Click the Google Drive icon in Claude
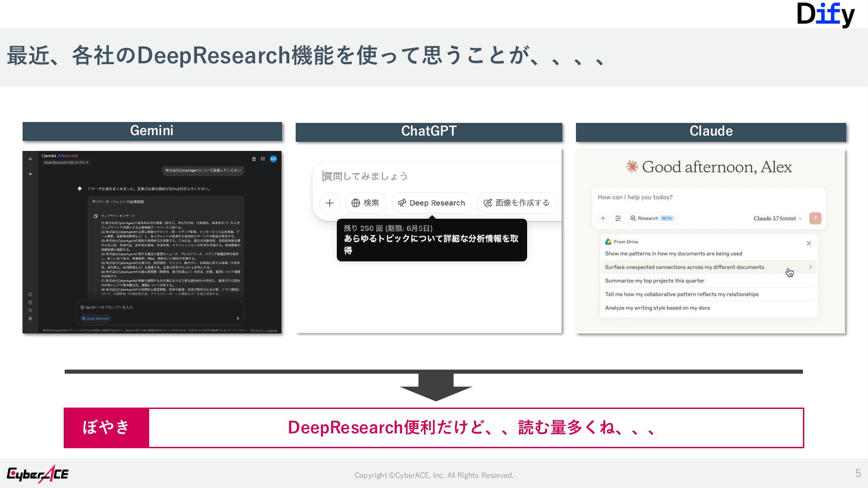Image resolution: width=868 pixels, height=488 pixels. (609, 242)
